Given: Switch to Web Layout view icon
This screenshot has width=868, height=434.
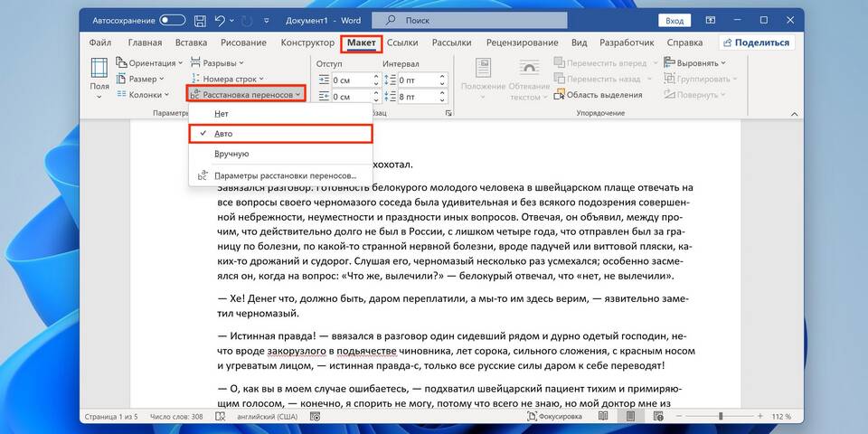Looking at the screenshot, I should (x=660, y=417).
